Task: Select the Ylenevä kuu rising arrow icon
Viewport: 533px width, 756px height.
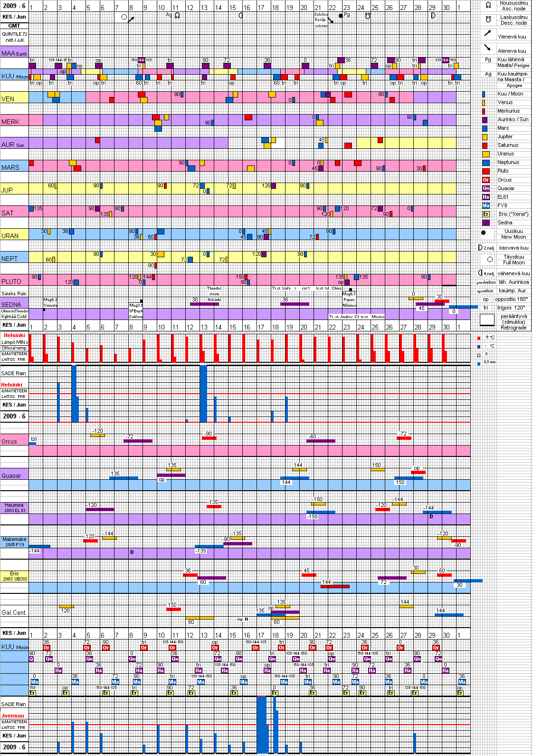Action: click(x=487, y=33)
